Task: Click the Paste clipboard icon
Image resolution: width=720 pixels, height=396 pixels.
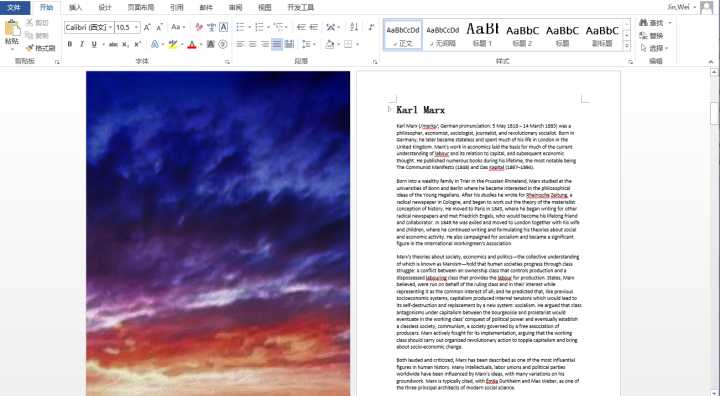Action: click(x=12, y=29)
